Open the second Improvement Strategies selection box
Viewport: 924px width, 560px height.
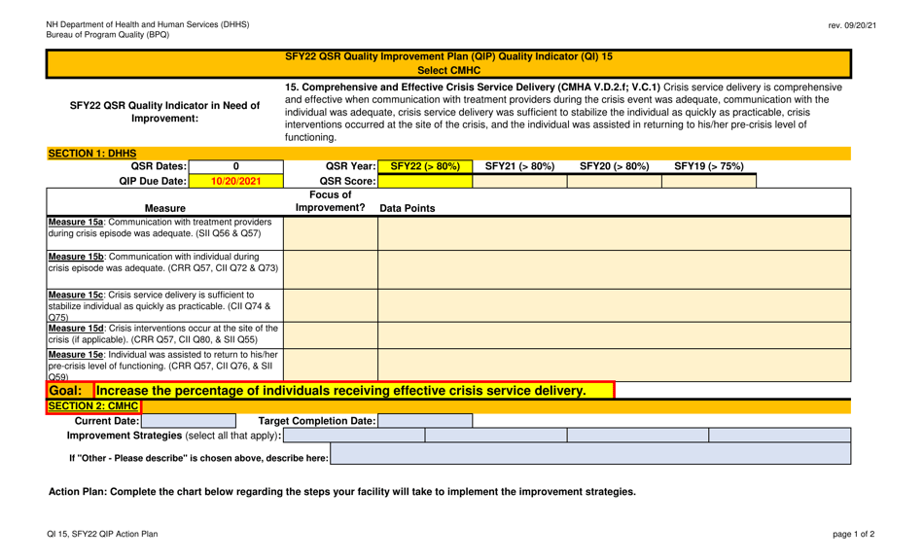tap(496, 437)
